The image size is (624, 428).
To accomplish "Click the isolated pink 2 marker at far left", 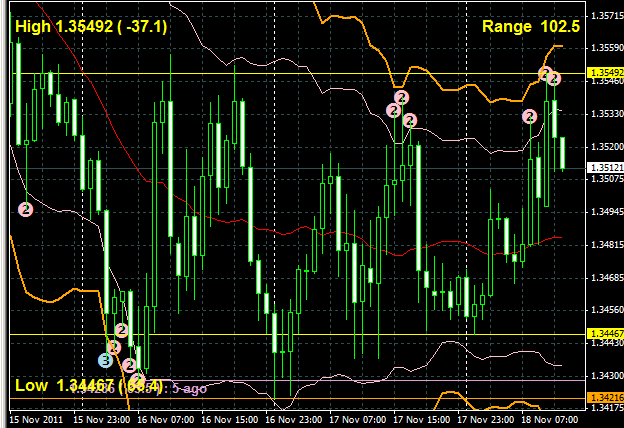I will [x=26, y=209].
